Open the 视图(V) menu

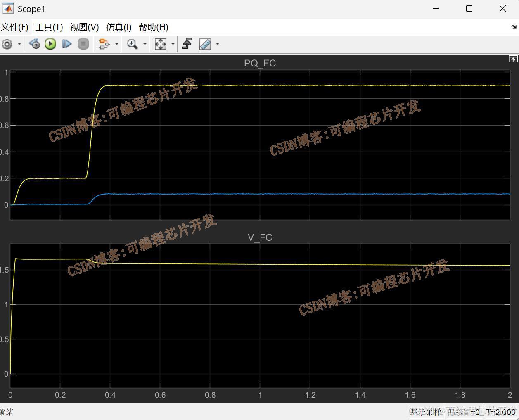(84, 27)
